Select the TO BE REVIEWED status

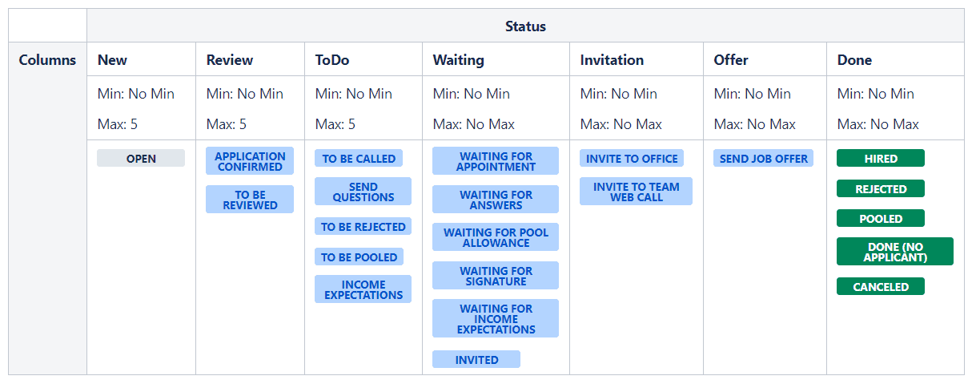(x=250, y=200)
